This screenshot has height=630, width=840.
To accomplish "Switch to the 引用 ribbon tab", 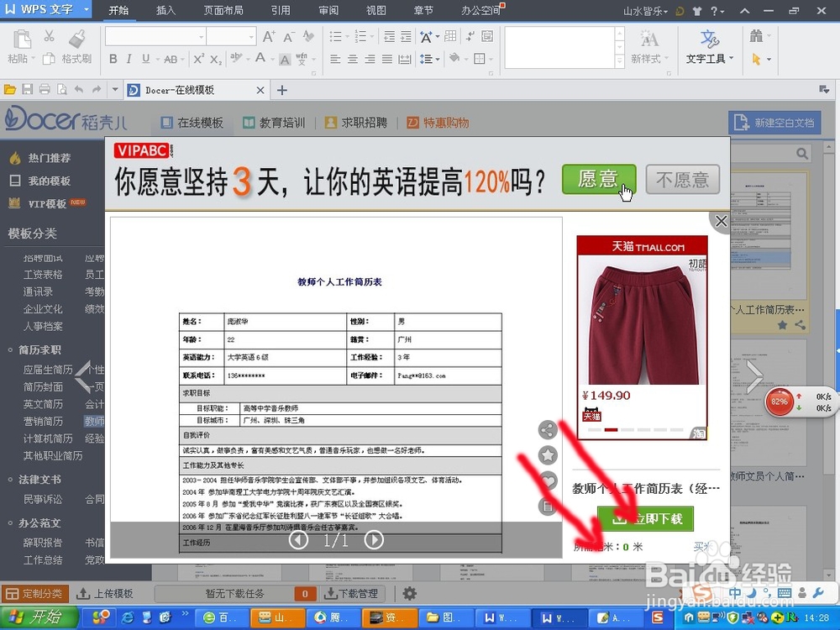I will tap(281, 10).
